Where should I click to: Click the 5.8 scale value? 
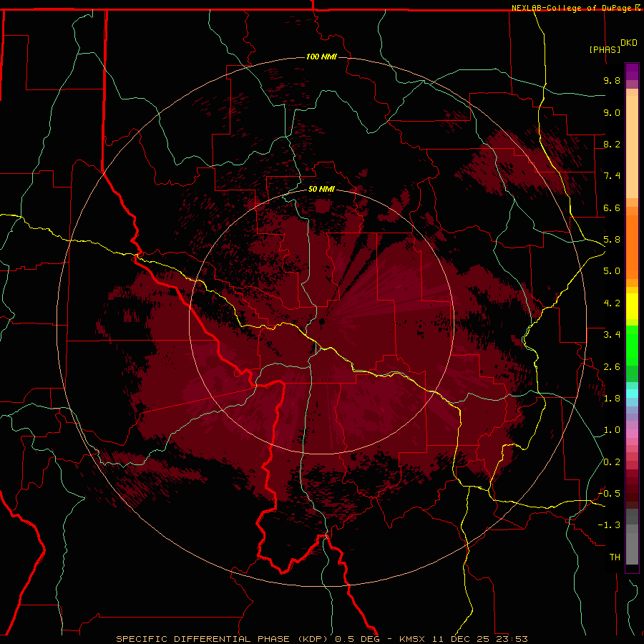[x=612, y=240]
